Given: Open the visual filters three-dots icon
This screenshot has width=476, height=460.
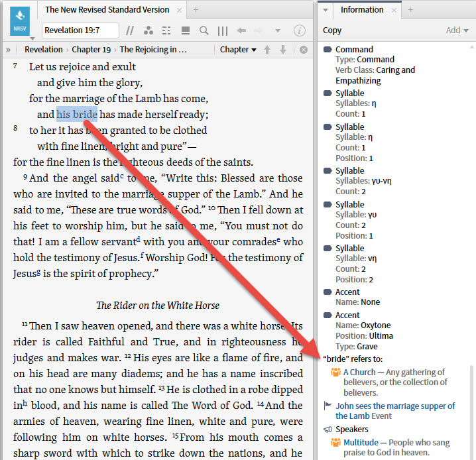Looking at the screenshot, I should [148, 30].
